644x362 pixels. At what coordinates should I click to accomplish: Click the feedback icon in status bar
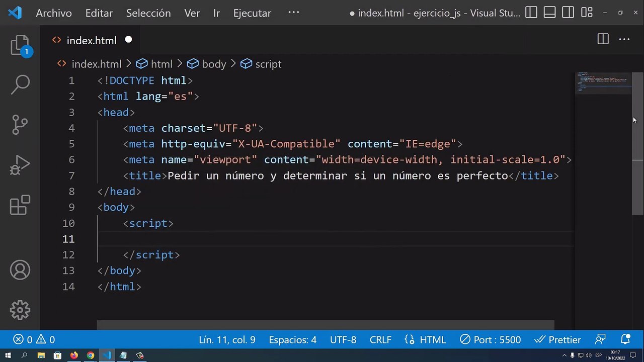coord(600,339)
